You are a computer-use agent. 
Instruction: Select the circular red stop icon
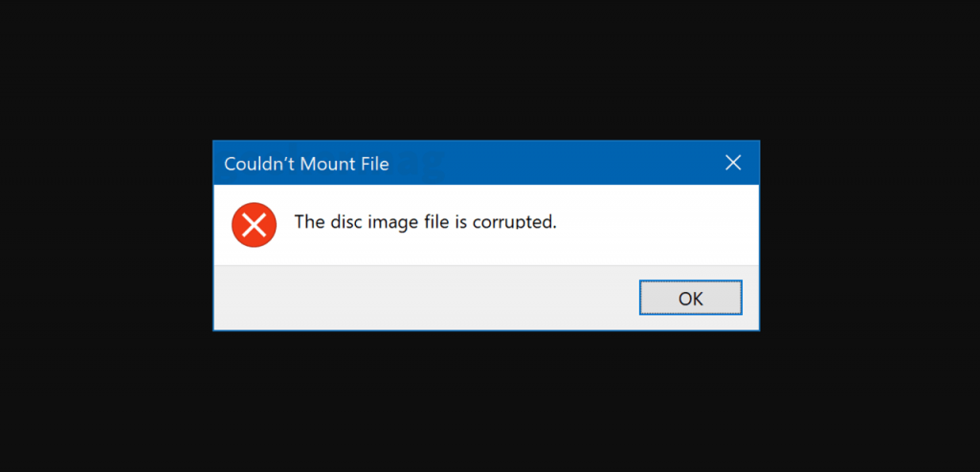[x=254, y=224]
